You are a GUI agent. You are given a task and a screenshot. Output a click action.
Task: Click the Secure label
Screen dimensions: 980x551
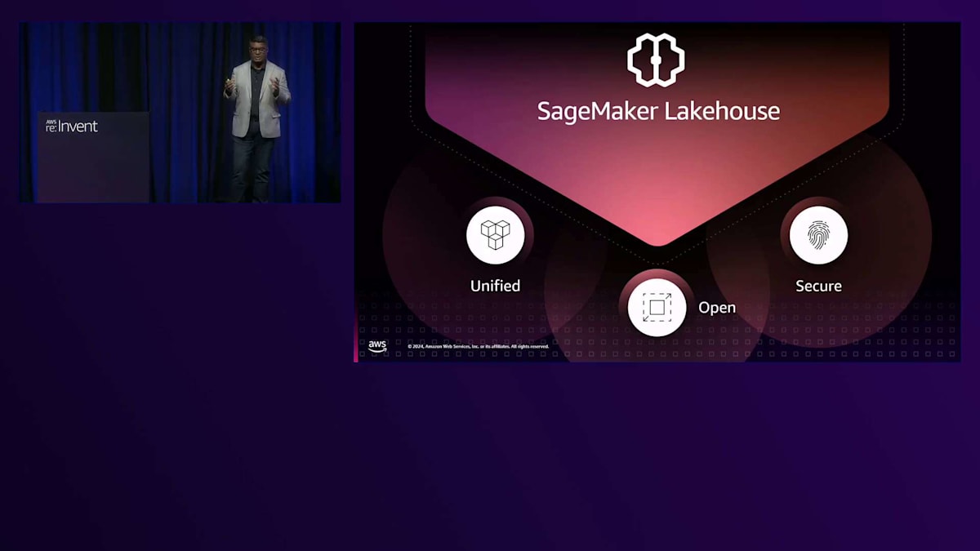click(x=818, y=286)
